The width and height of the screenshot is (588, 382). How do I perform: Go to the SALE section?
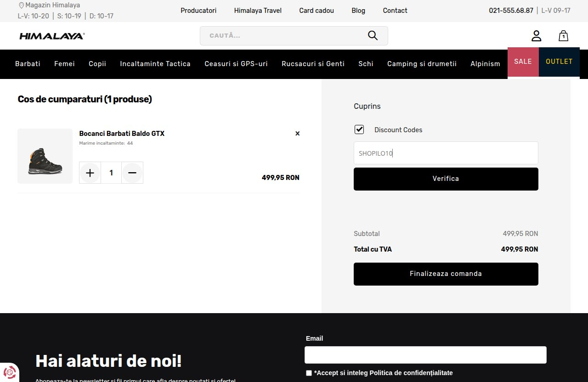[x=523, y=62]
